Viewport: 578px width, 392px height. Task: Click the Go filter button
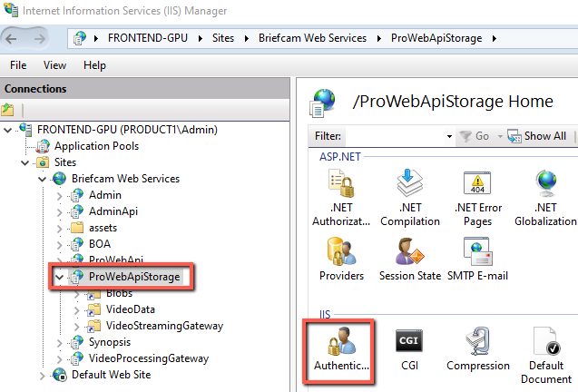click(475, 136)
